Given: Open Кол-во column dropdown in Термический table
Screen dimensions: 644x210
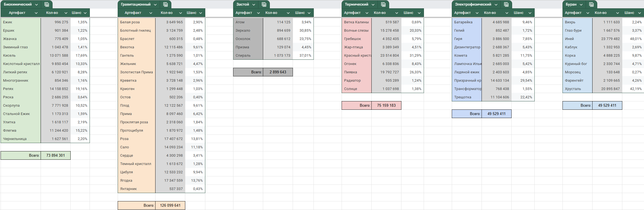Looking at the screenshot, I should coord(396,13).
